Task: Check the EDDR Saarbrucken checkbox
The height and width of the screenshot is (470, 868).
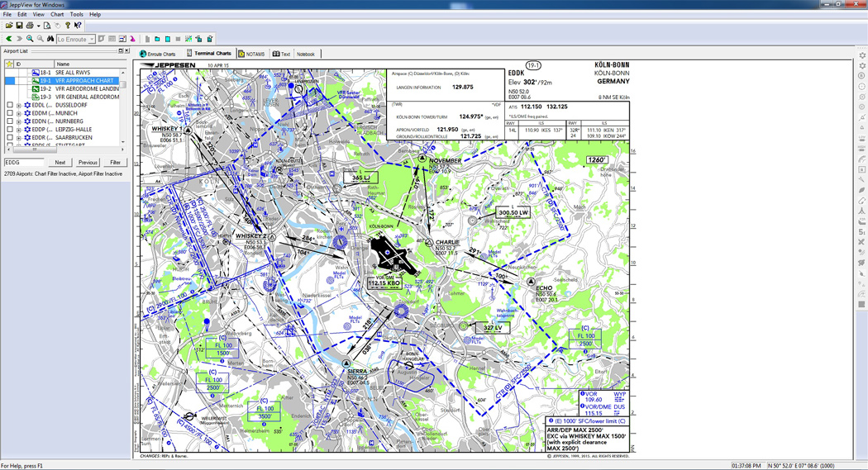Action: click(10, 137)
